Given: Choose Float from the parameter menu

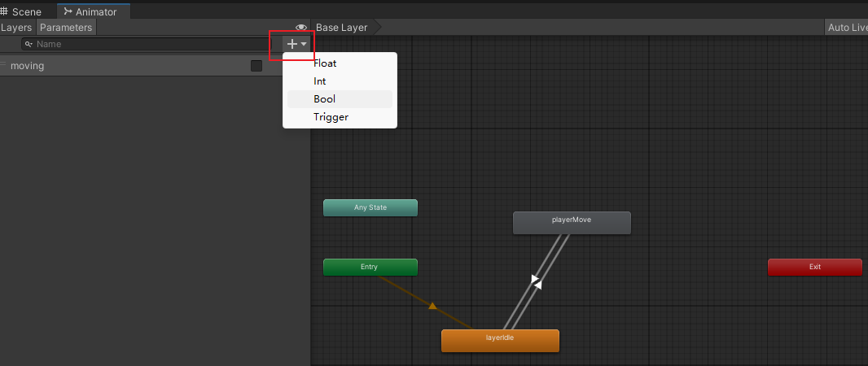Looking at the screenshot, I should [325, 63].
